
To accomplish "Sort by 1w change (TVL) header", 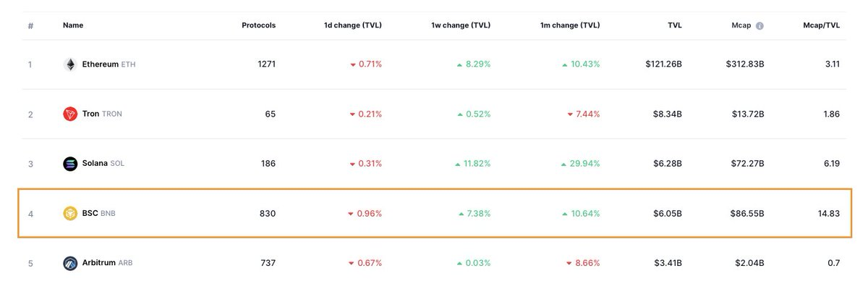I will (x=461, y=25).
